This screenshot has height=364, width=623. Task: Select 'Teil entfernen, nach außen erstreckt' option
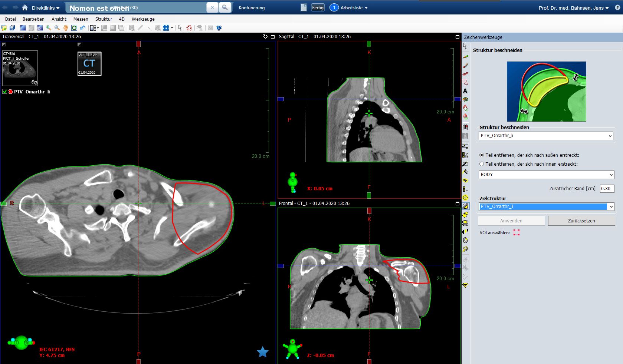click(482, 155)
